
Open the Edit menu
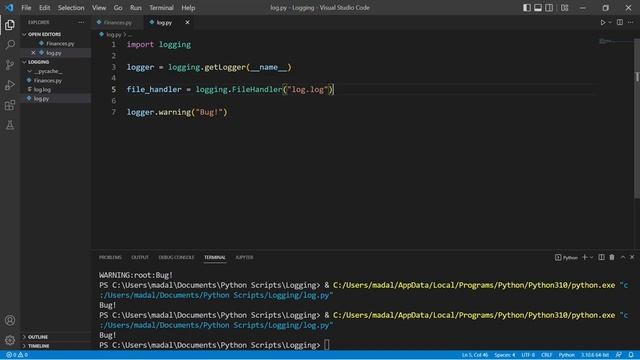(x=44, y=8)
